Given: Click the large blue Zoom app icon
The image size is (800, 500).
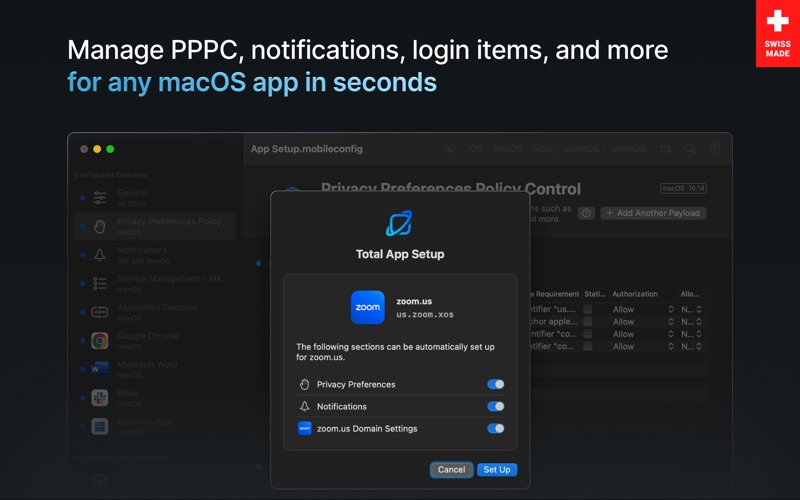Looking at the screenshot, I should pyautogui.click(x=367, y=307).
